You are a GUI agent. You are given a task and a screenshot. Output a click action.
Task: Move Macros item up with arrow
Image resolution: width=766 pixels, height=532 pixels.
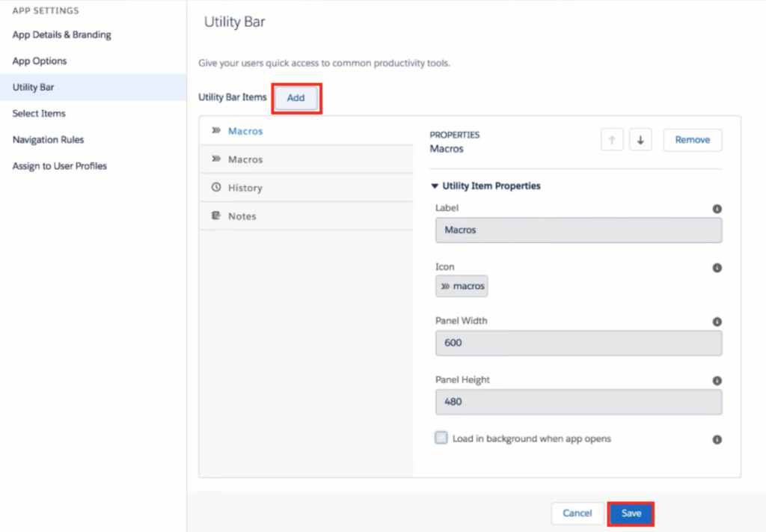(x=612, y=140)
